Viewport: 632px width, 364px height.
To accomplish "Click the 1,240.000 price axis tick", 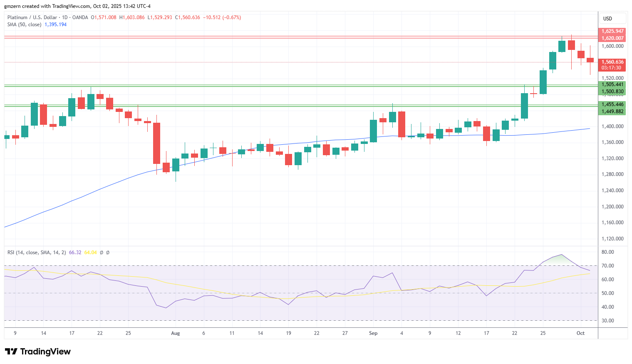I will [x=612, y=191].
